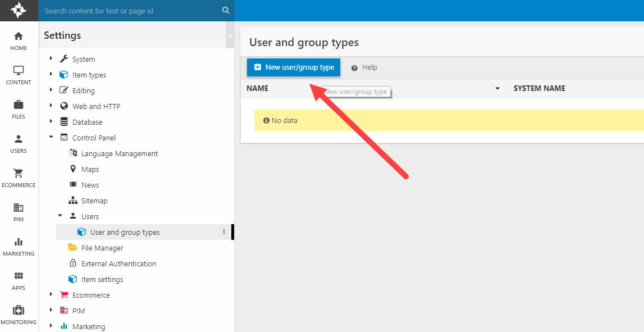This screenshot has height=332, width=644.
Task: Click New user/group type button
Action: 294,67
